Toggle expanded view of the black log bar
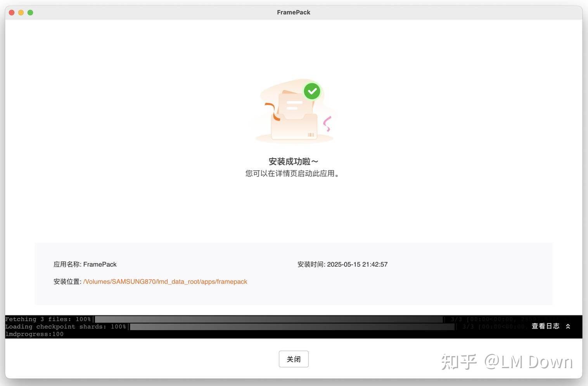 (545, 326)
